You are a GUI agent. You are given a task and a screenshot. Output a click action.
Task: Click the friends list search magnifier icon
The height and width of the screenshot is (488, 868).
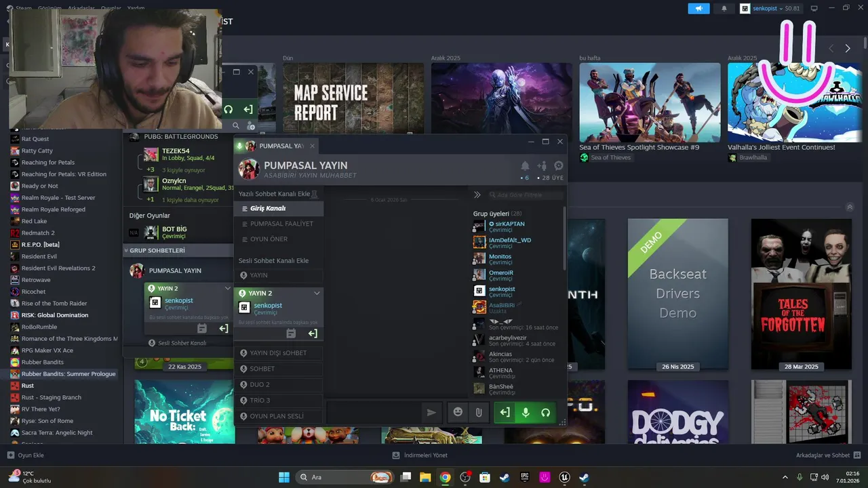(236, 125)
